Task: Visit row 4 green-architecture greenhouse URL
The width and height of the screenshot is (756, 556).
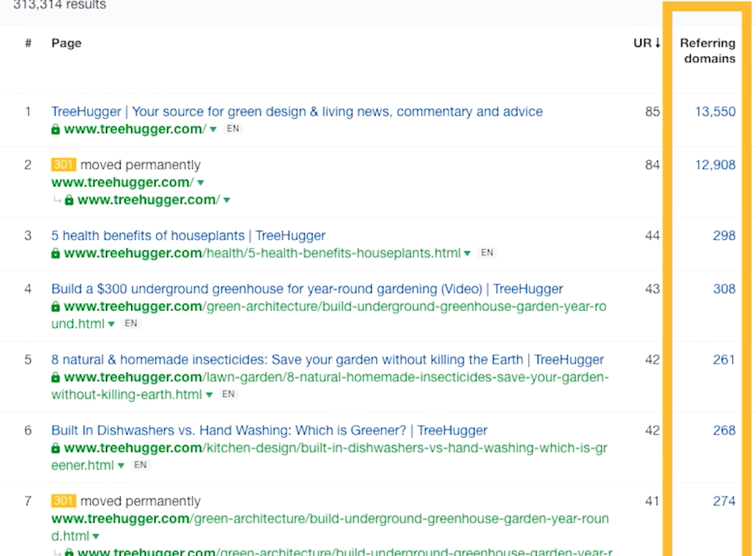Action: [329, 315]
